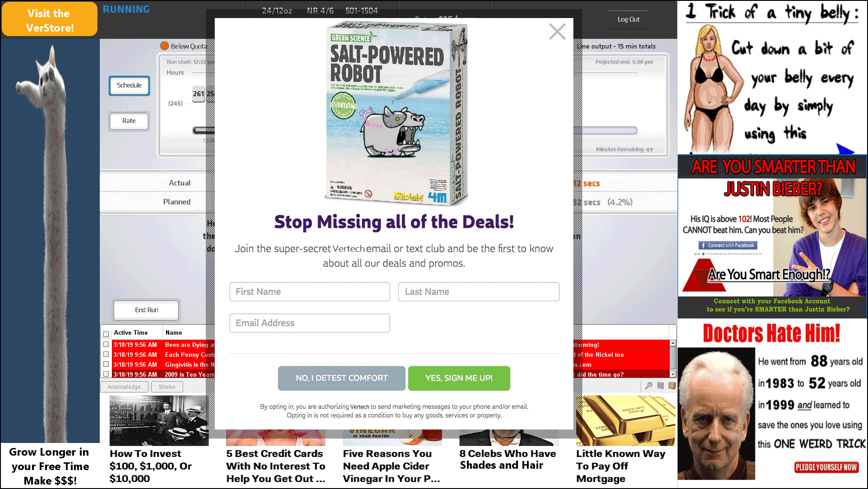Select the Running status menu tab
Viewport: 868px width, 489px height.
point(126,9)
